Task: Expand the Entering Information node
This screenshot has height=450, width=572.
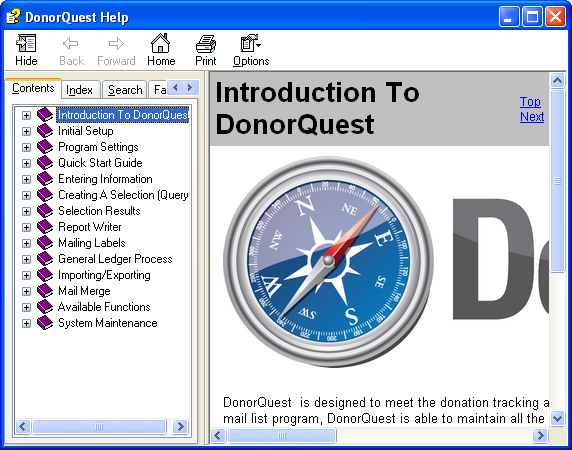Action: point(26,179)
